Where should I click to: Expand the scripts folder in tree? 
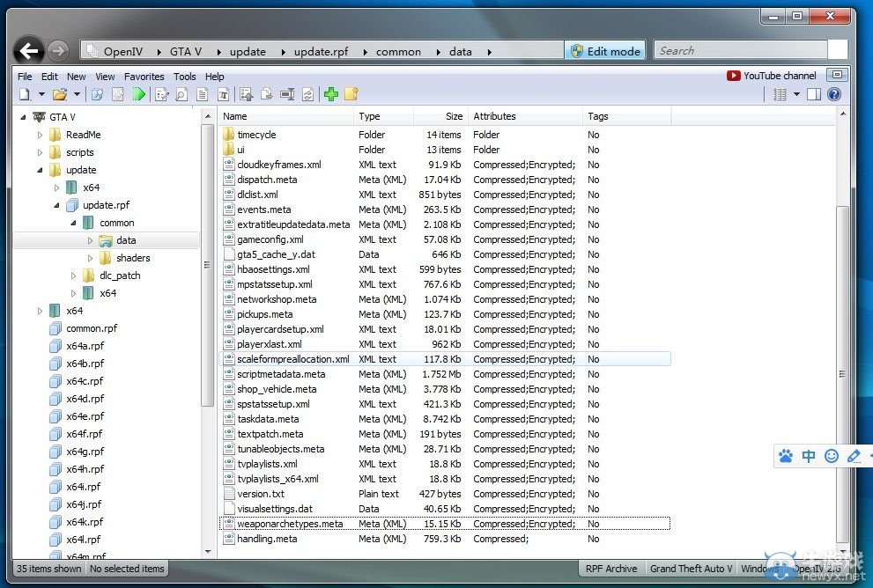(41, 152)
